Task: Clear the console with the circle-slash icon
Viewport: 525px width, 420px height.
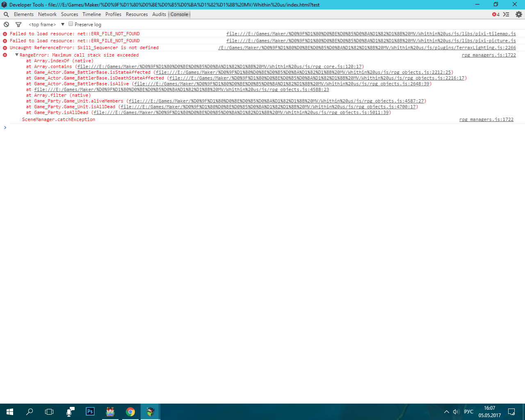Action: [x=6, y=25]
